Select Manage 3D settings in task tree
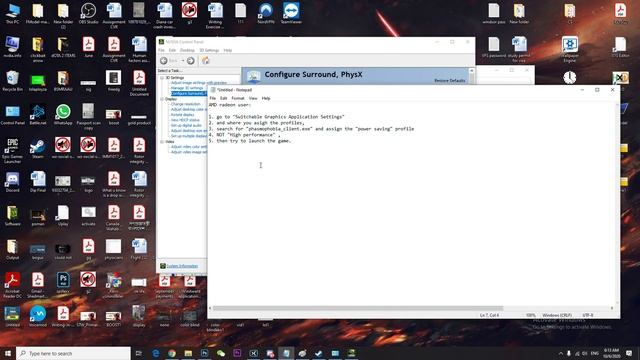Screen dimensions: 640x360 [187, 88]
